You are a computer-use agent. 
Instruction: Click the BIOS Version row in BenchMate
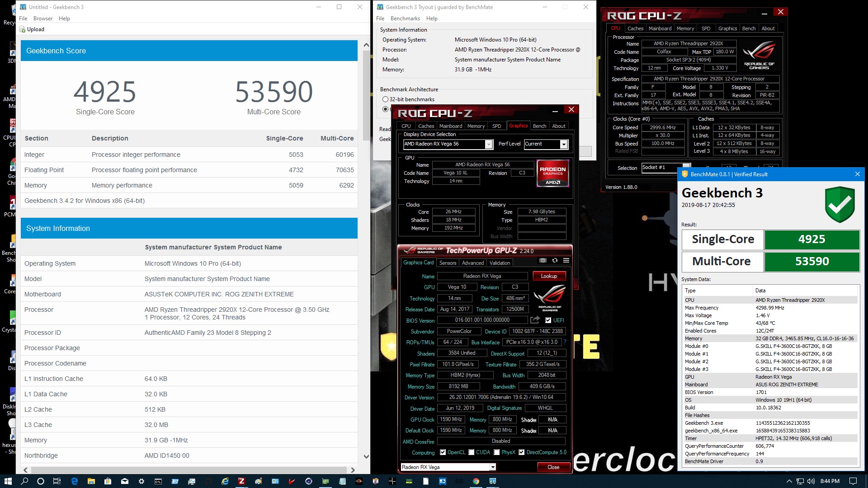(x=770, y=392)
